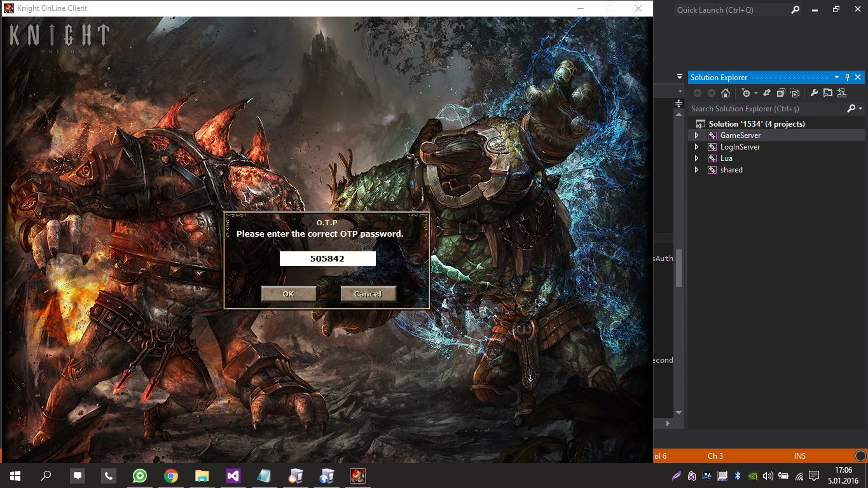Click editor horizontal scrollbar right arrow
This screenshot has height=488, width=868.
pyautogui.click(x=668, y=423)
